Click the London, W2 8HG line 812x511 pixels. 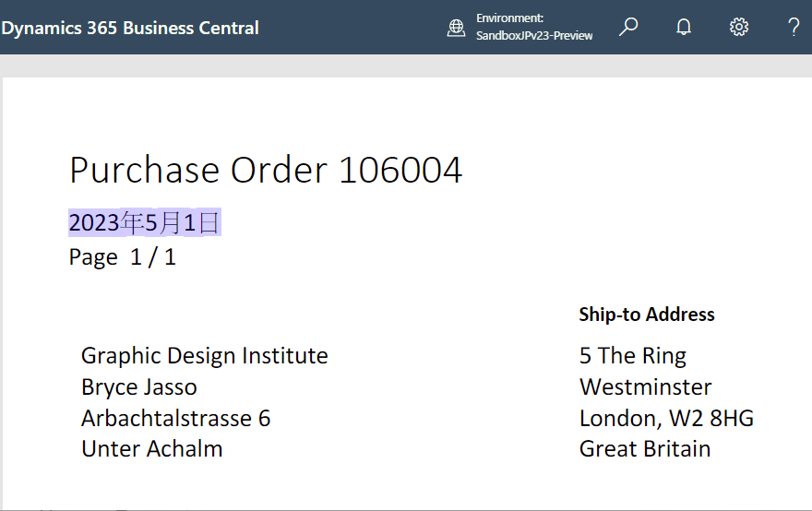pos(666,419)
